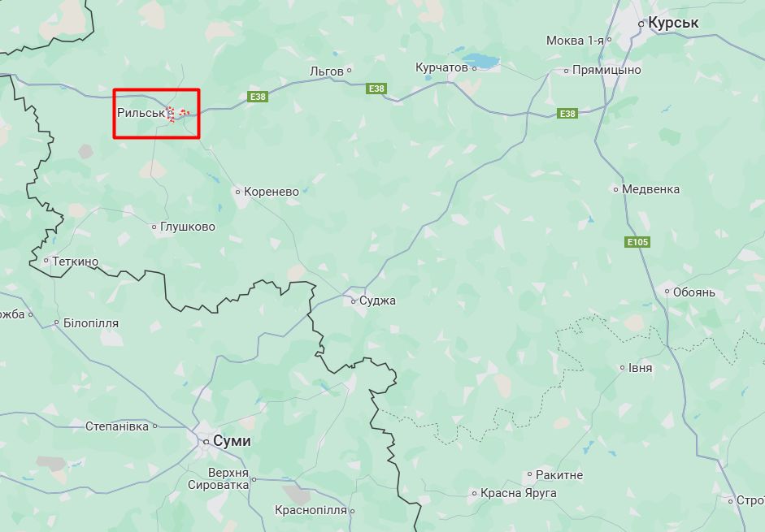Image resolution: width=765 pixels, height=532 pixels.
Task: Click the Курчатов town marker dot
Action: coord(474,69)
